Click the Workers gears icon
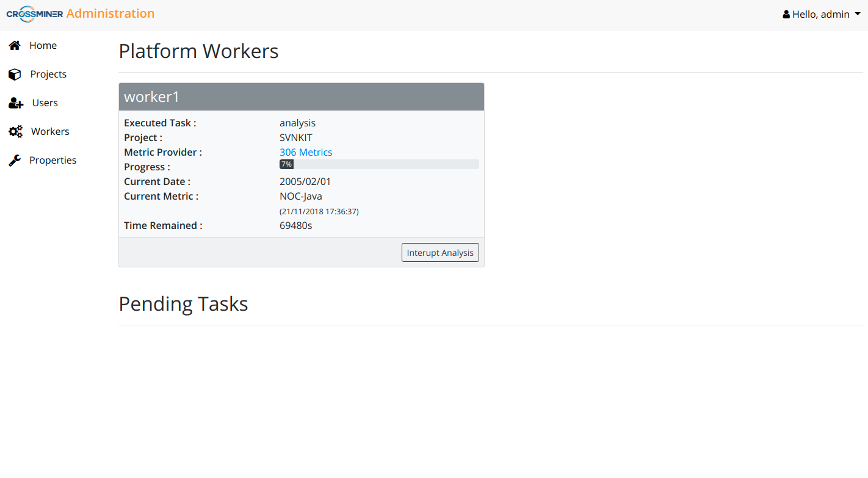This screenshot has width=868, height=478. (15, 132)
